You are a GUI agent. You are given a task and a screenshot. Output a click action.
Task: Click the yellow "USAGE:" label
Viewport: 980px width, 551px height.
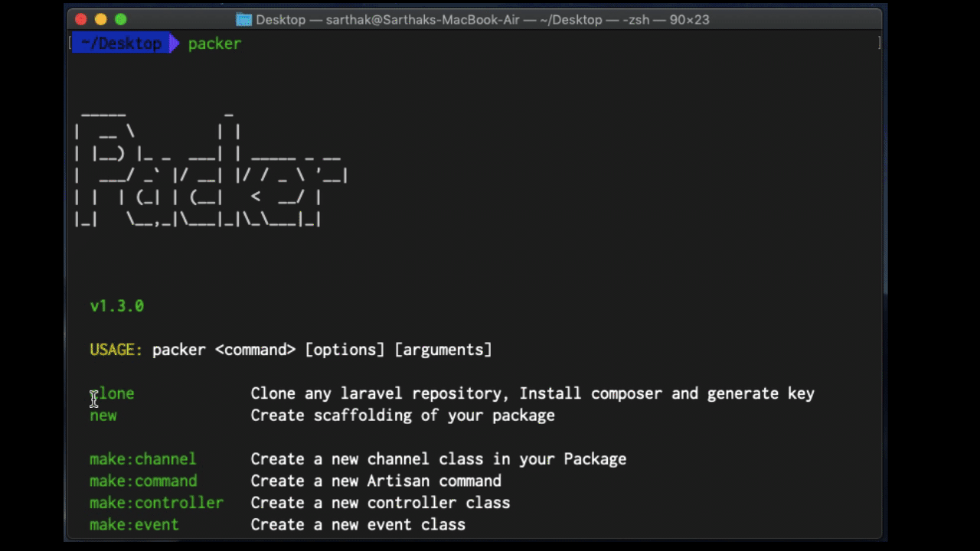116,350
